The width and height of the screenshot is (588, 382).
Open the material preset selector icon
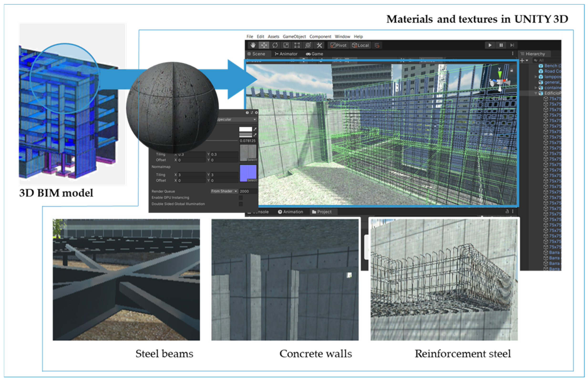point(252,113)
